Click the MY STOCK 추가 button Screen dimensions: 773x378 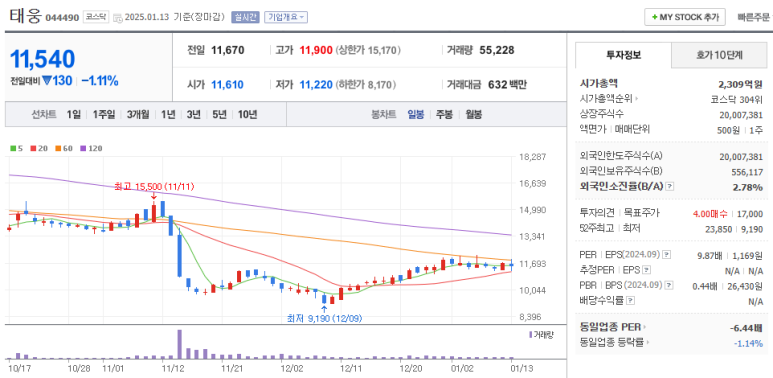pyautogui.click(x=685, y=17)
